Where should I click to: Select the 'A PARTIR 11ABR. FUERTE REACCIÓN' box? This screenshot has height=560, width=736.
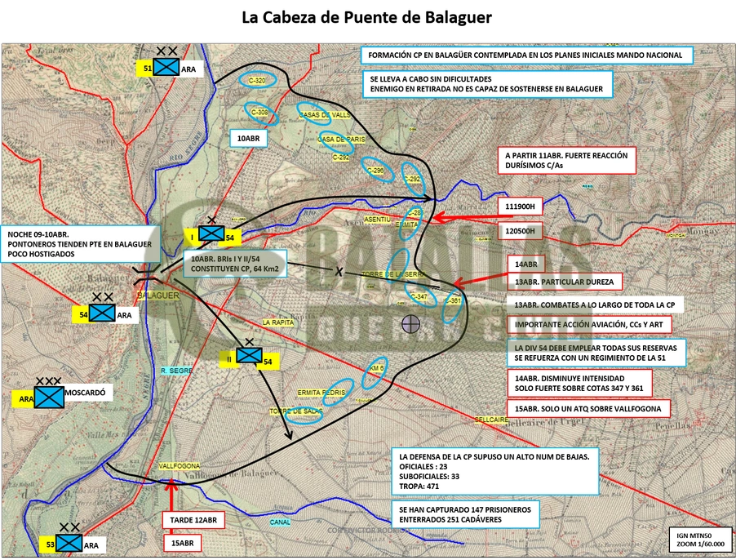[x=567, y=160]
